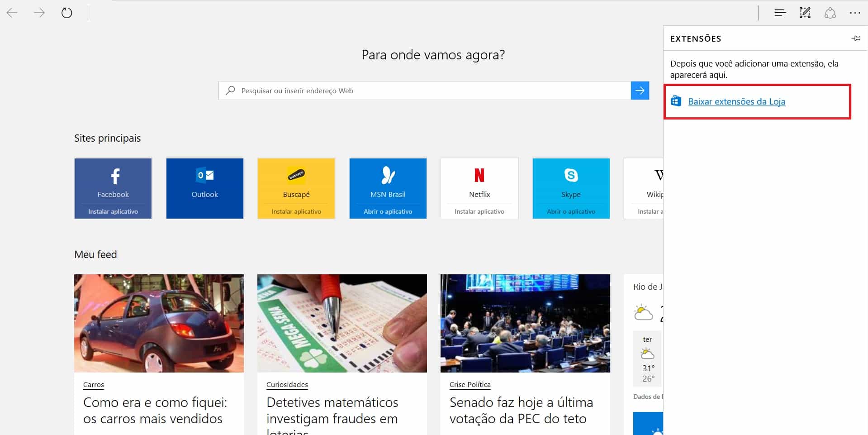Viewport: 868px width, 435px height.
Task: Click the Curiosidades category link
Action: coord(287,384)
